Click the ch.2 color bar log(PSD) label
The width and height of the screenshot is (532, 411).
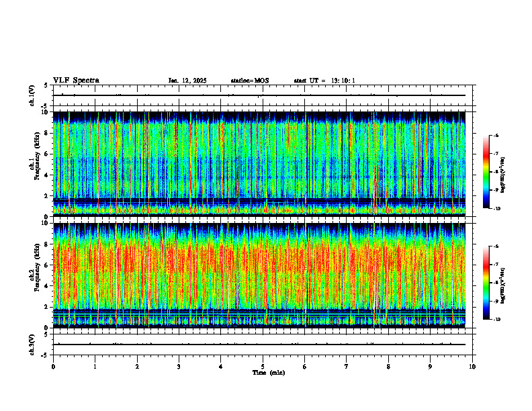coord(503,286)
